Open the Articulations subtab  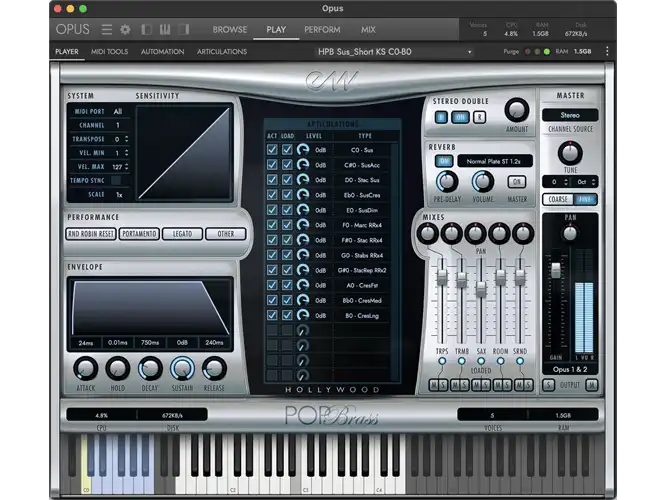click(222, 51)
